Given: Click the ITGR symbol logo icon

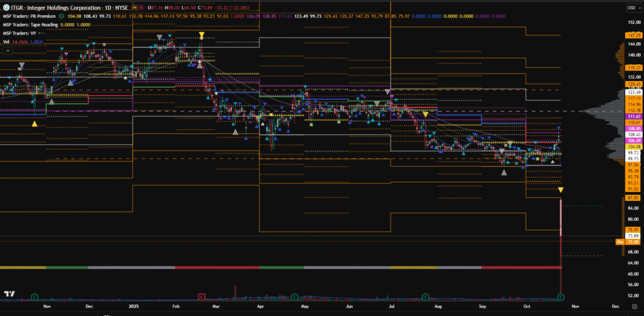Looking at the screenshot, I should 6,7.
